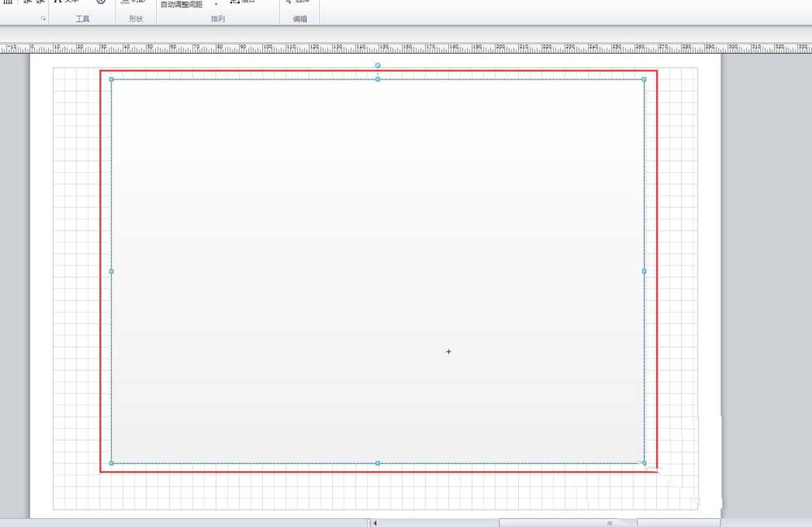Click the grid-pattern icon at toolbar far left
This screenshot has width=812, height=527.
coord(6,2)
